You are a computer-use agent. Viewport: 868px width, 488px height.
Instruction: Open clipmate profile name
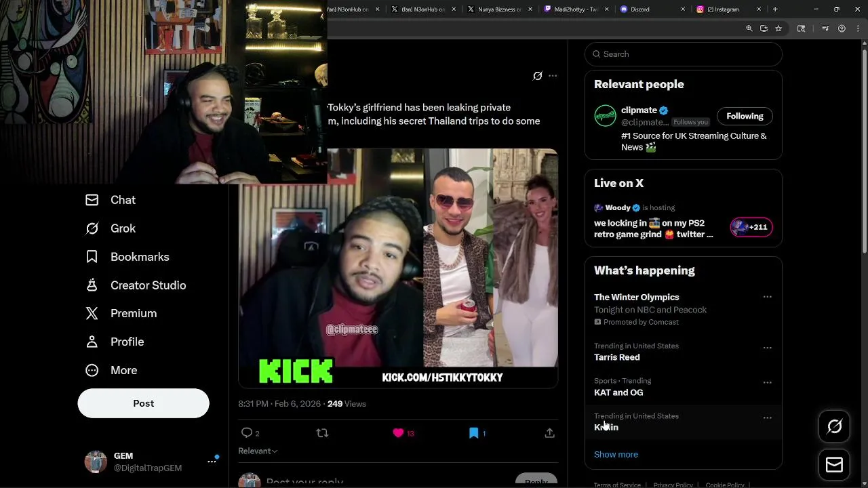[639, 110]
